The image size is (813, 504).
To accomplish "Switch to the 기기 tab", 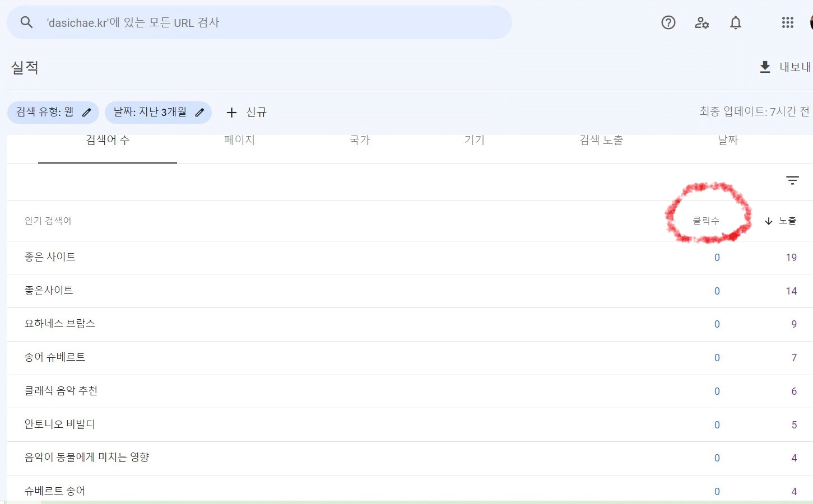I will pyautogui.click(x=474, y=141).
